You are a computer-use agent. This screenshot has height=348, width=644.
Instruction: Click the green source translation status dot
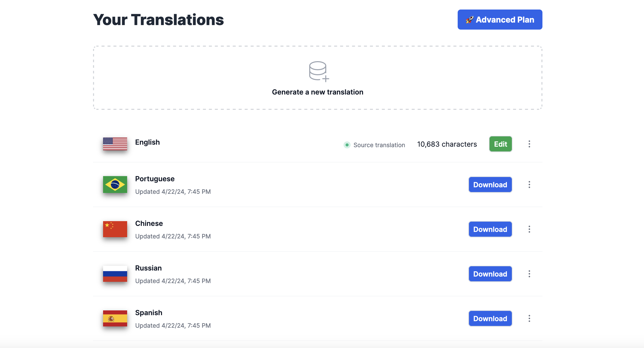click(x=347, y=145)
